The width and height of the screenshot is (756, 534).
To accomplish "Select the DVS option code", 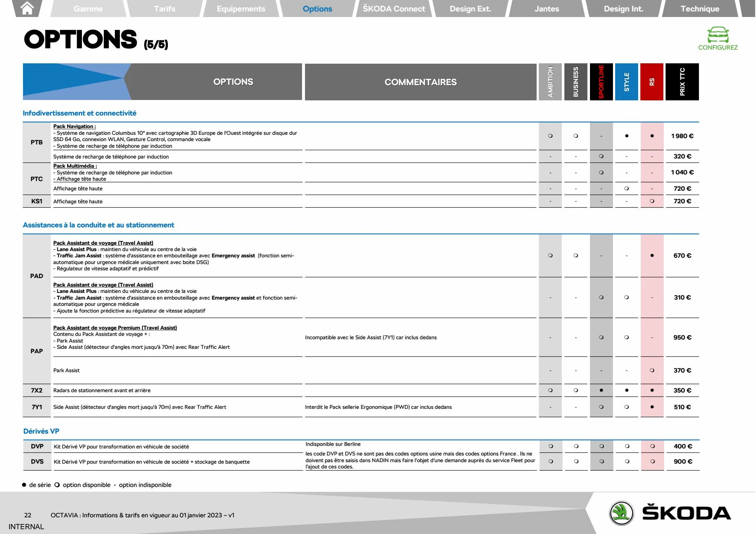I will click(37, 461).
